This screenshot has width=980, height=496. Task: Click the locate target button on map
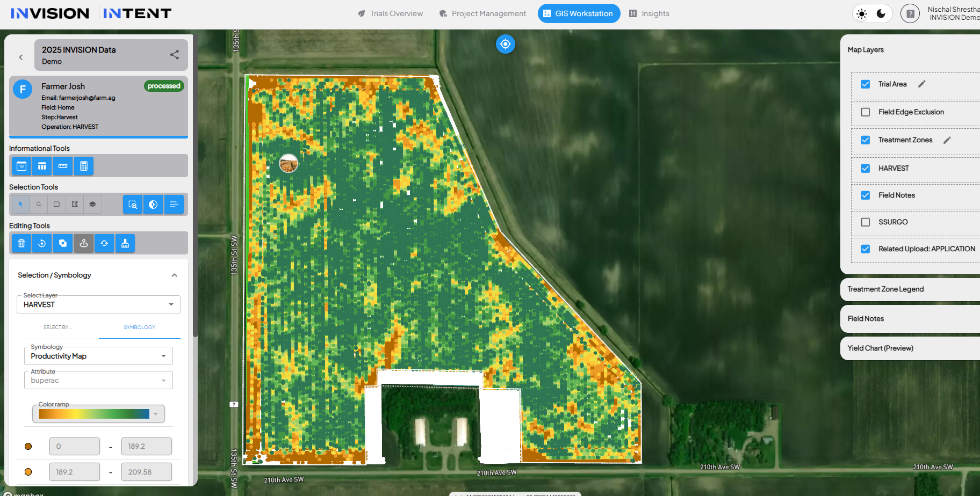coord(505,44)
